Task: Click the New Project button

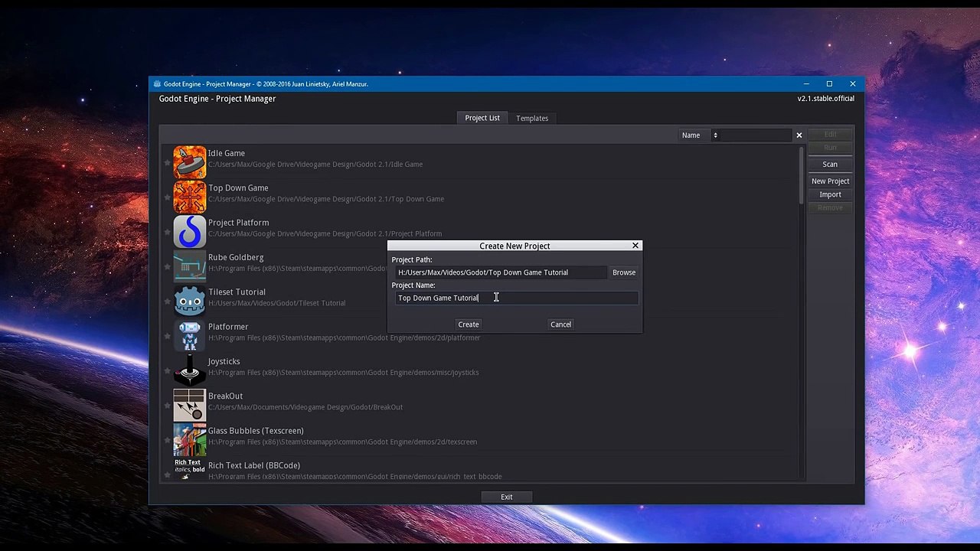Action: 830,181
